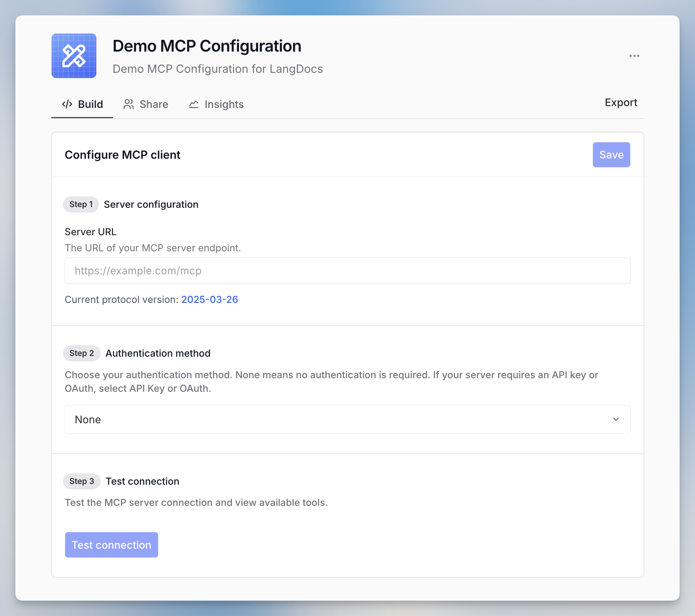Select the Step 1 badge
The image size is (695, 616).
[x=81, y=204]
